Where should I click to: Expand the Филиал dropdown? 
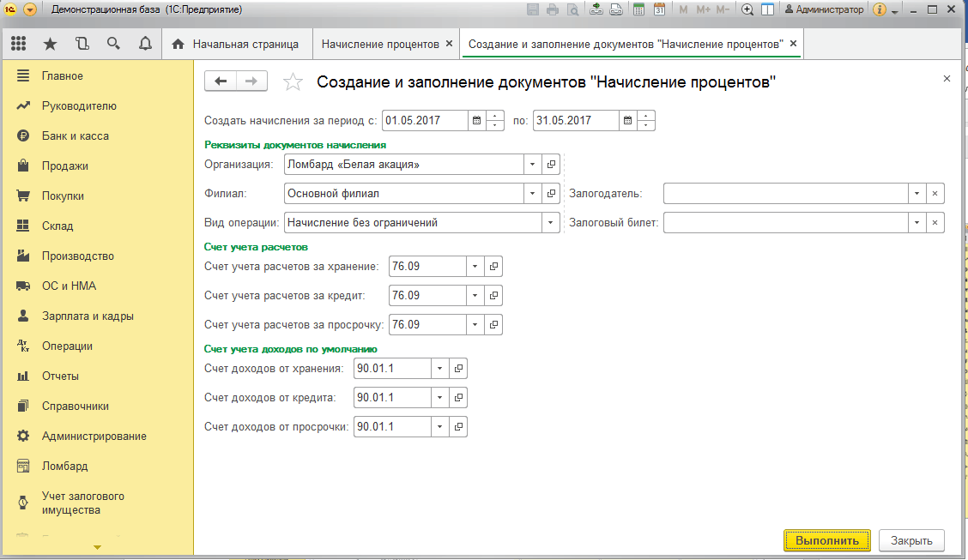[533, 194]
